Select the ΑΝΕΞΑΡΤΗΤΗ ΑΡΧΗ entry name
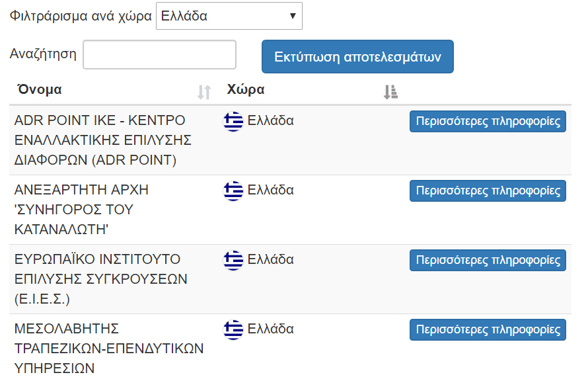The height and width of the screenshot is (381, 588). (x=81, y=210)
